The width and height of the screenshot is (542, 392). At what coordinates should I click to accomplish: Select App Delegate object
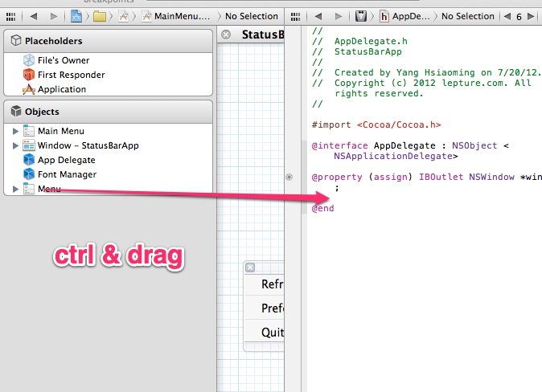[x=109, y=160]
